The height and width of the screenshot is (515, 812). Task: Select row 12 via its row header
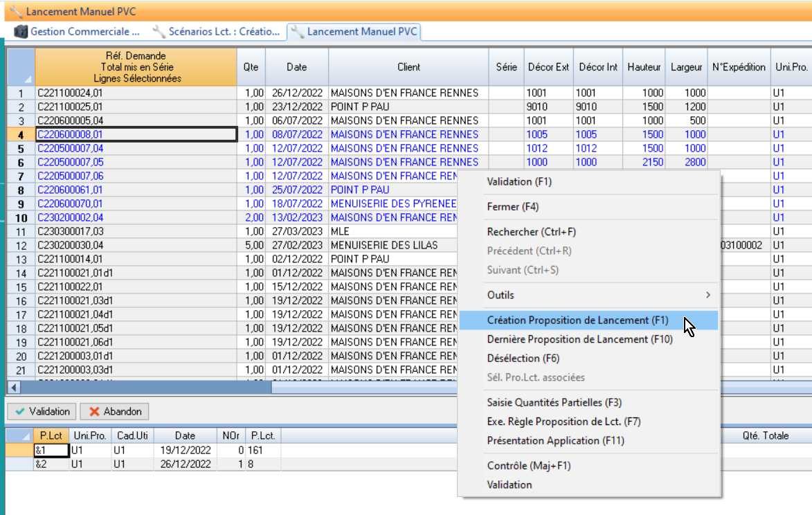point(21,245)
